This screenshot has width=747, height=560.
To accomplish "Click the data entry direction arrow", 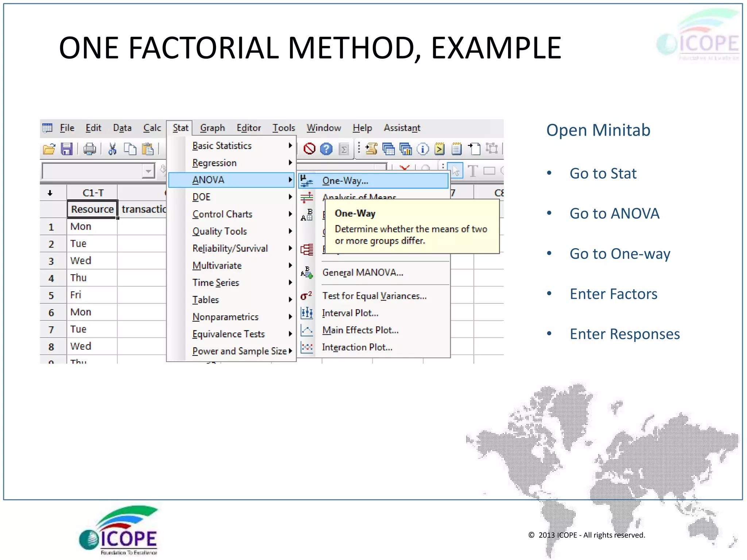I will pos(50,193).
